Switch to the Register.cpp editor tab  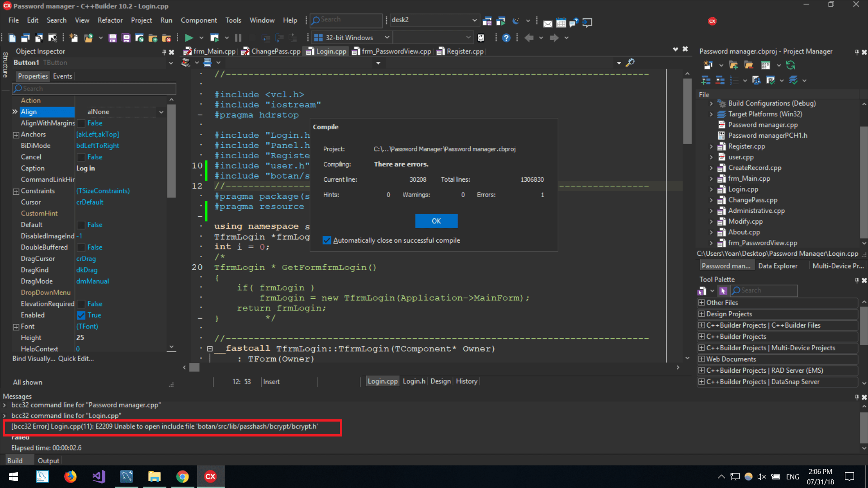(x=464, y=51)
